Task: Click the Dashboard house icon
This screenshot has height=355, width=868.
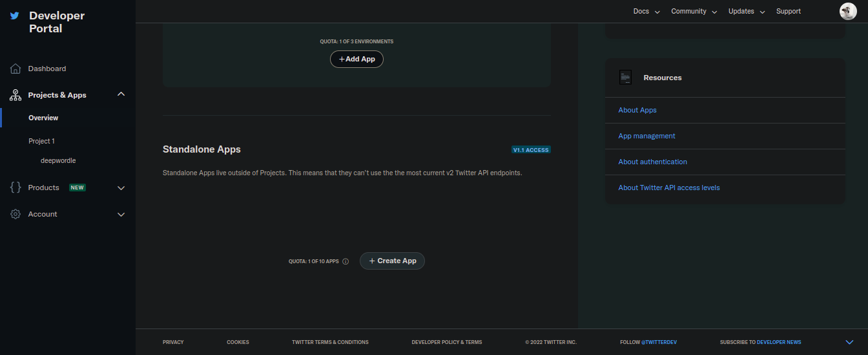Action: coord(15,69)
